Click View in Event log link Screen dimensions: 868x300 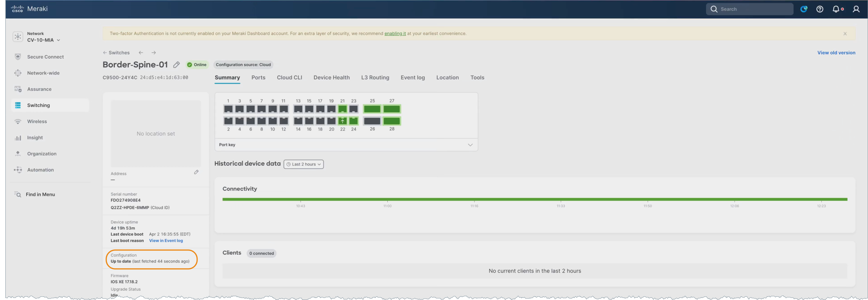click(166, 241)
